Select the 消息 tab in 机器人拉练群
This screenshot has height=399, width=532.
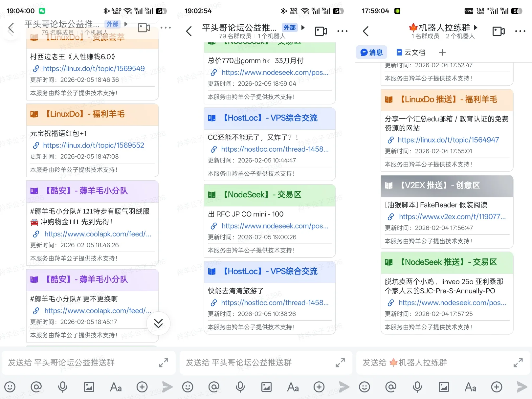tap(371, 53)
